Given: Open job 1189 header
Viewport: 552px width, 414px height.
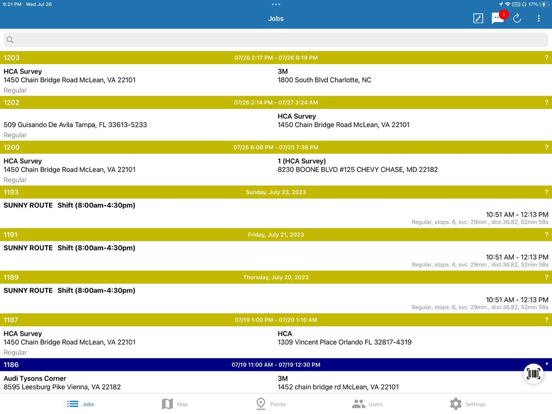Looking at the screenshot, I should pos(276,277).
